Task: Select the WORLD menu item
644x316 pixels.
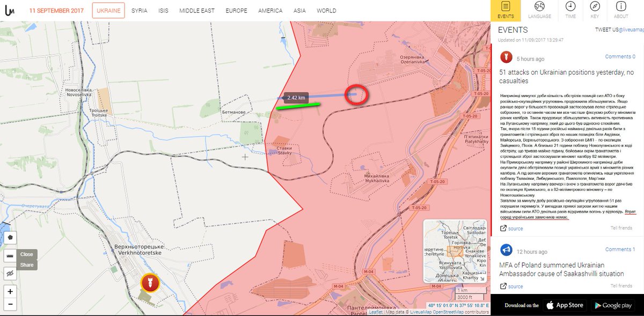Action: pyautogui.click(x=326, y=10)
